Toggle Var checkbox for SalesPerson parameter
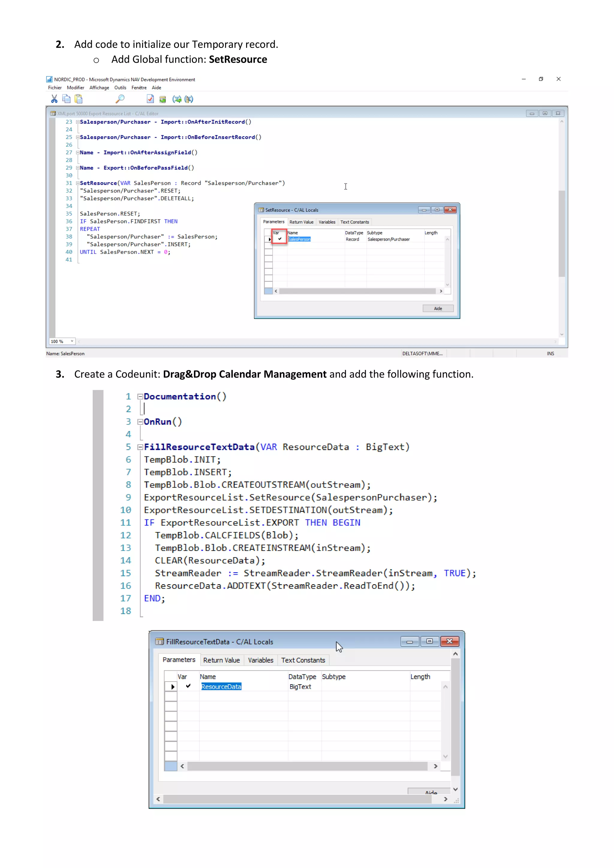 (279, 239)
